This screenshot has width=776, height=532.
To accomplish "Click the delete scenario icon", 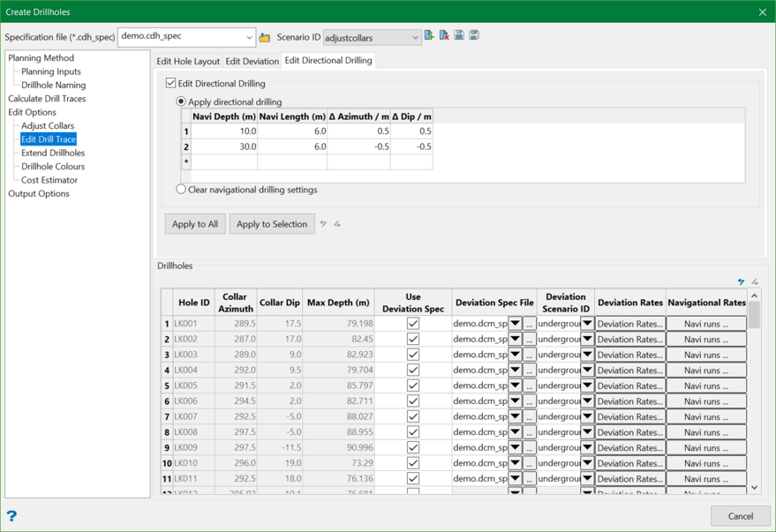I will [444, 36].
